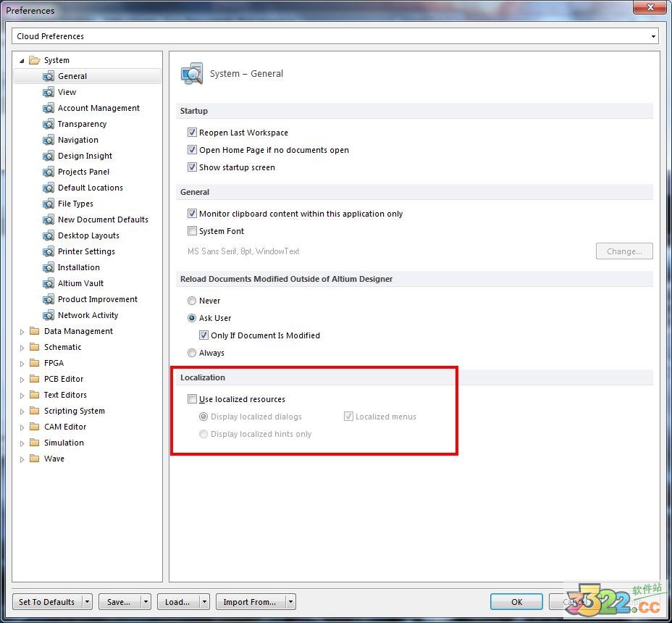Click the Product Improvement page icon
672x623 pixels.
49,299
